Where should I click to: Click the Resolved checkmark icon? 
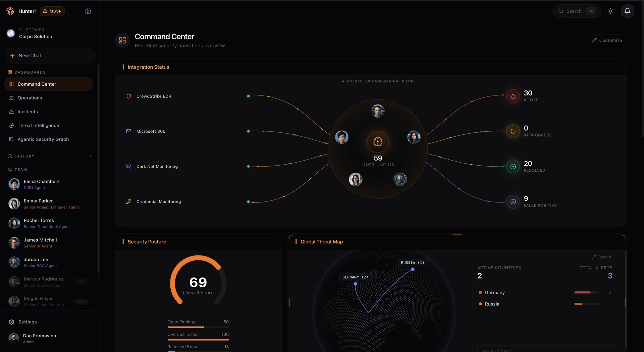coord(513,167)
